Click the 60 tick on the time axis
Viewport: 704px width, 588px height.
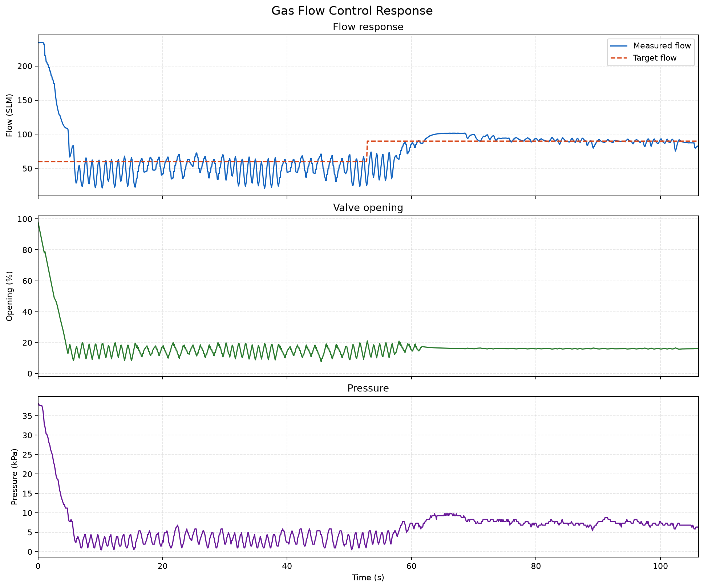(411, 566)
